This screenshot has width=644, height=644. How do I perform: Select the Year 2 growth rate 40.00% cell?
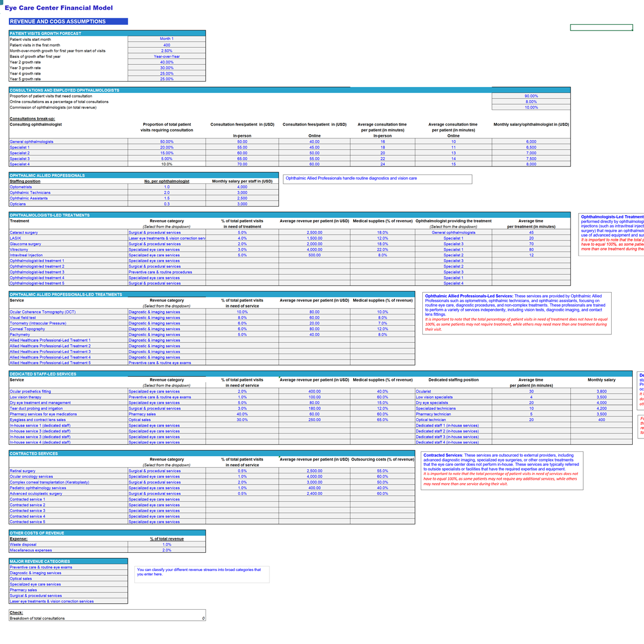pos(166,62)
